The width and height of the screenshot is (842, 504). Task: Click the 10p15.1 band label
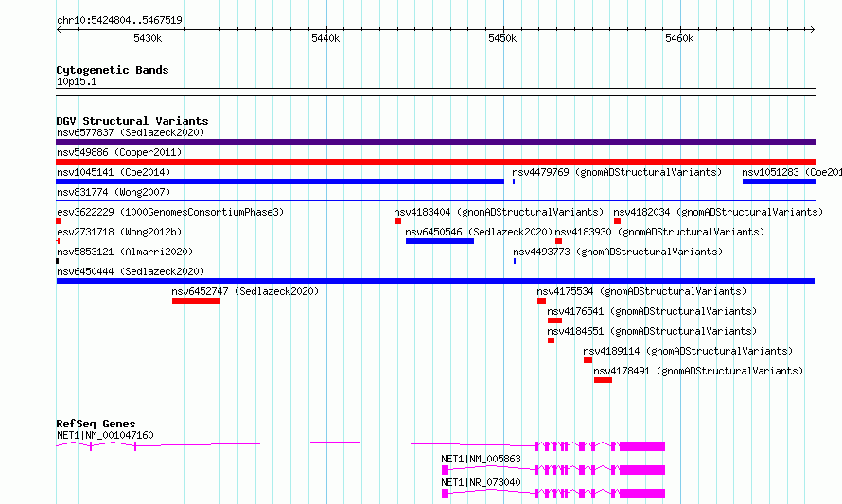coord(77,81)
